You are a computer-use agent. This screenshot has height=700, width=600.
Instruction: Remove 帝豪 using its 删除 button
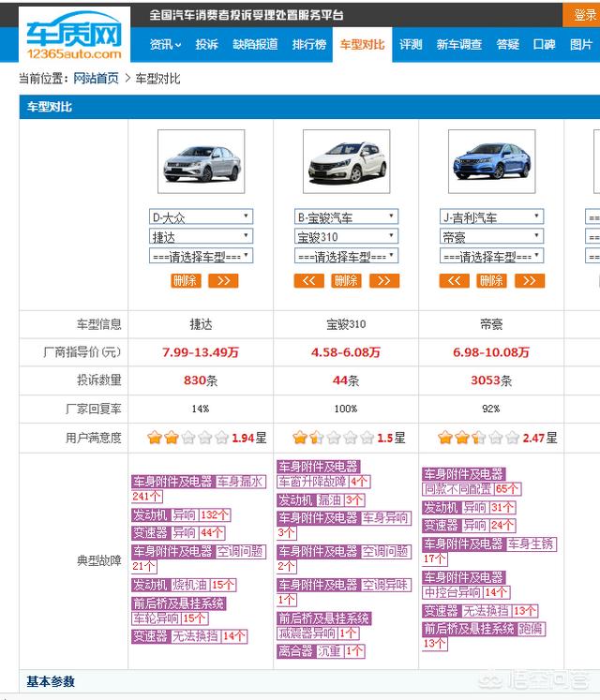(491, 281)
